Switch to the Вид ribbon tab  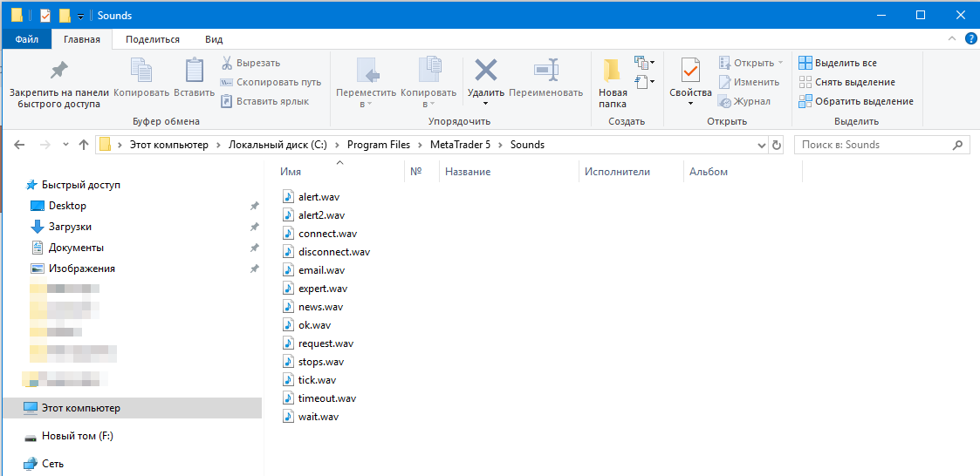pos(214,39)
